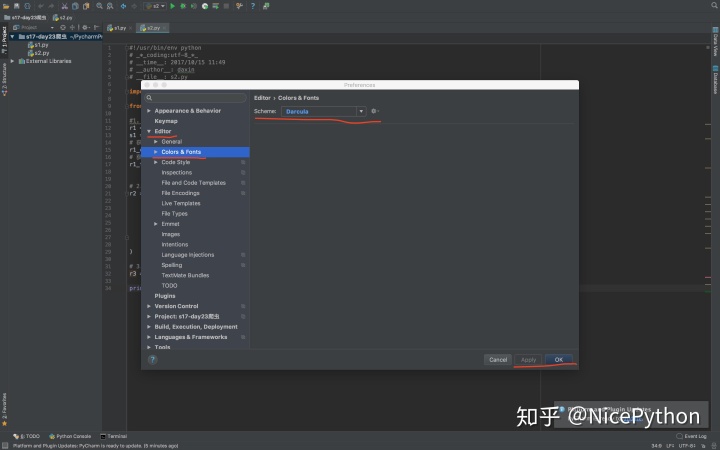The width and height of the screenshot is (720, 450).
Task: Close the s1.py editor tab
Action: 130,28
